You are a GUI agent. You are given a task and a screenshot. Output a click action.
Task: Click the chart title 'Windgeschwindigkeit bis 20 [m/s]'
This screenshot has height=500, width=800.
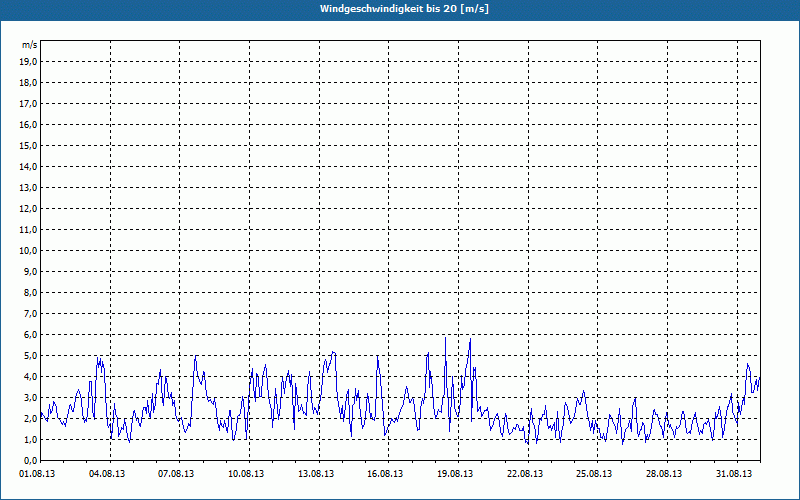(x=404, y=9)
